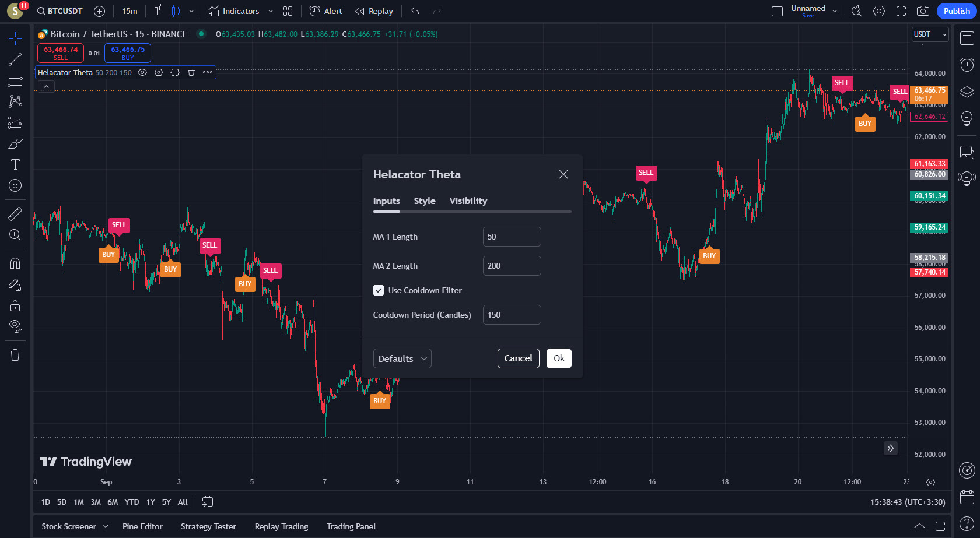Switch to the Style tab
This screenshot has height=538, width=980.
point(425,201)
